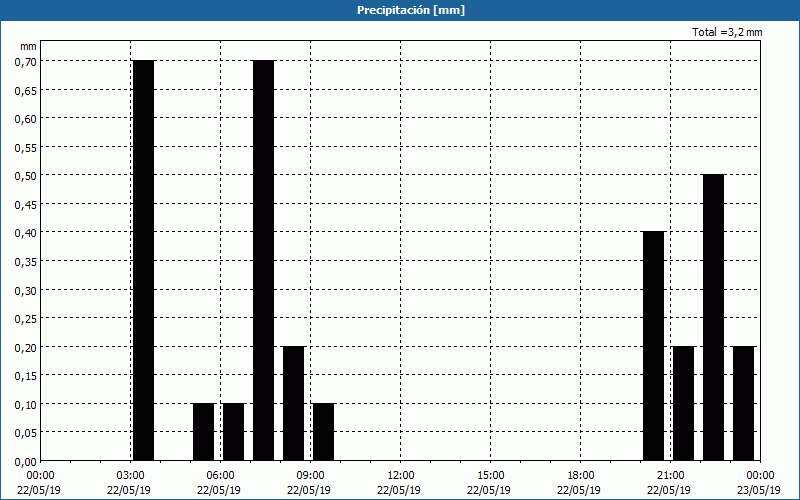The image size is (800, 500).
Task: Click the 0,10 bar just before 06:00
Action: point(204,432)
